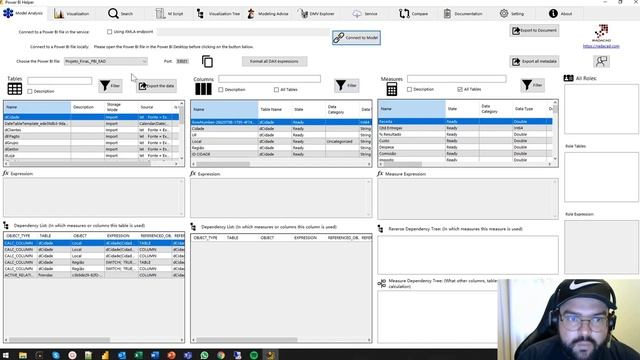
Task: Toggle Description checkbox under Measures
Action: (x=409, y=89)
